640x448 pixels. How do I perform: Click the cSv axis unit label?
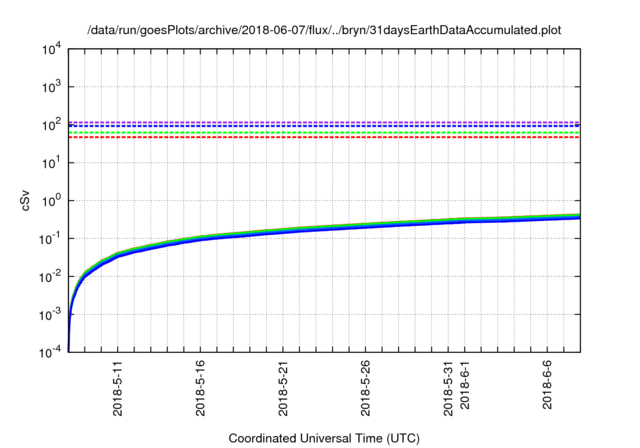tap(25, 200)
